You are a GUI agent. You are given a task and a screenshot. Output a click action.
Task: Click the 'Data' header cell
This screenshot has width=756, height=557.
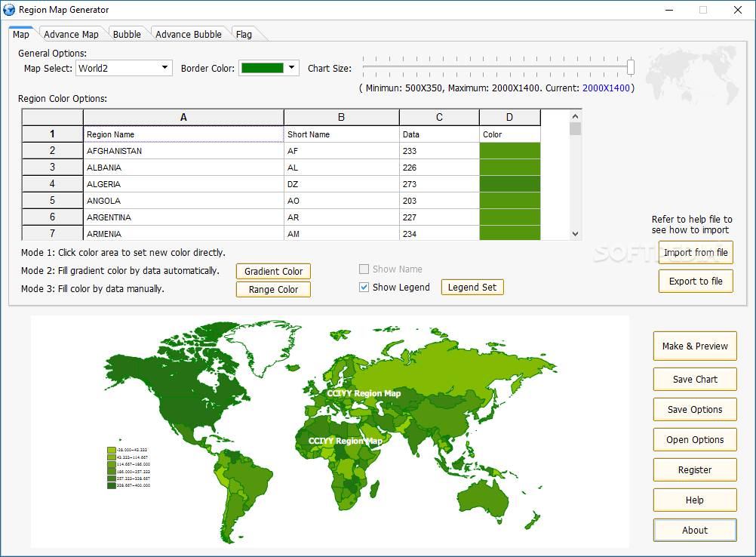coord(439,134)
